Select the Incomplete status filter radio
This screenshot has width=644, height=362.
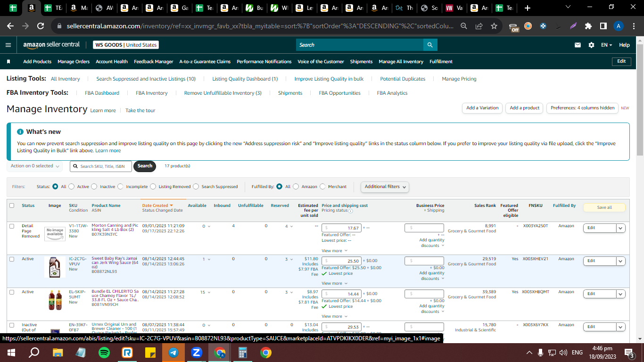(x=120, y=187)
